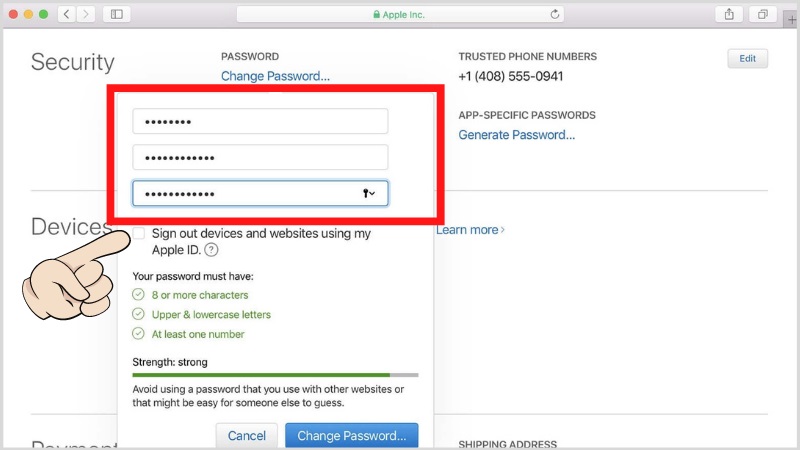Viewport: 800px width, 450px height.
Task: Enable Sign out devices and websites checkbox
Action: [139, 233]
